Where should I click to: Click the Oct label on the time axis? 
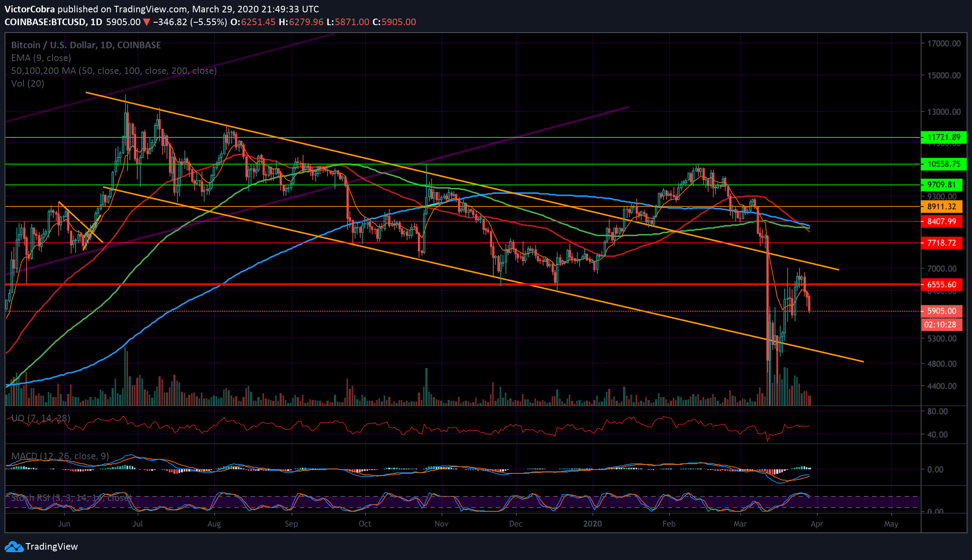pos(365,524)
